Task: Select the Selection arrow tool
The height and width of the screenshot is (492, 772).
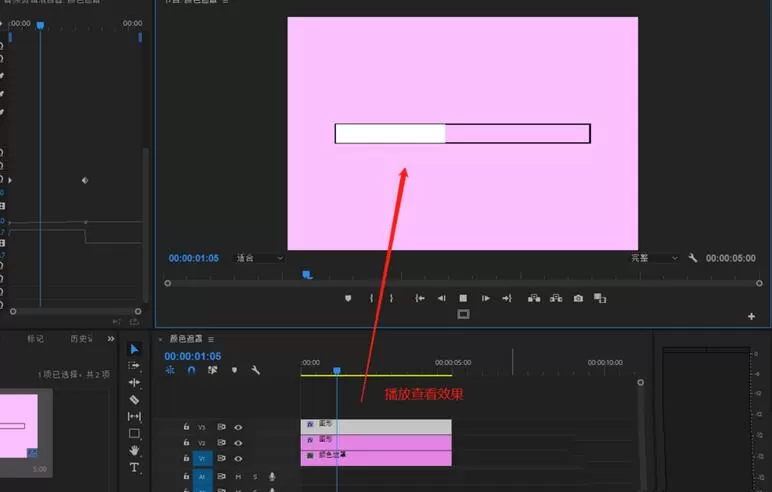Action: point(134,349)
